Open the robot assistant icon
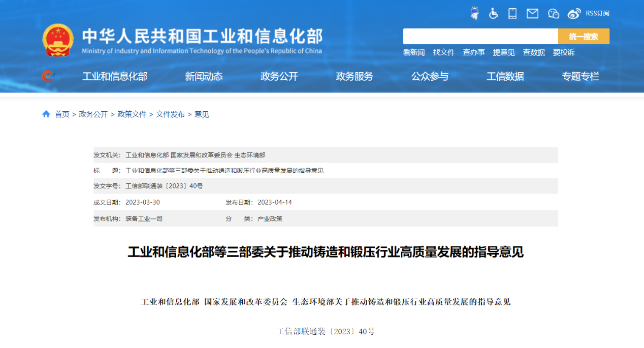644x348 pixels. [474, 13]
